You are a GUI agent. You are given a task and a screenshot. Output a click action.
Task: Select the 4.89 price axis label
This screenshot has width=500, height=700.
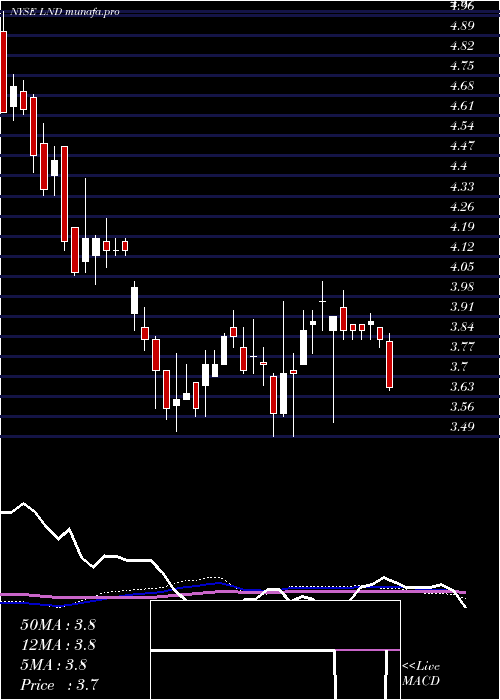tap(462, 26)
